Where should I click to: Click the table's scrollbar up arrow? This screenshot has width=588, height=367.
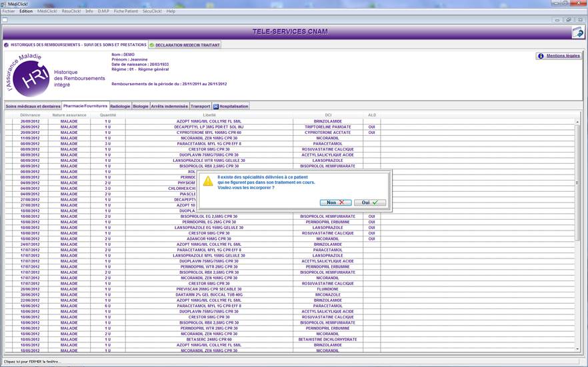577,122
